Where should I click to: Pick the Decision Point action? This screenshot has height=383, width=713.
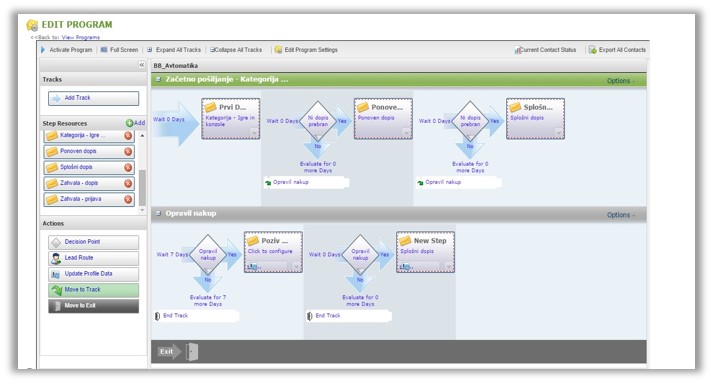[x=93, y=242]
